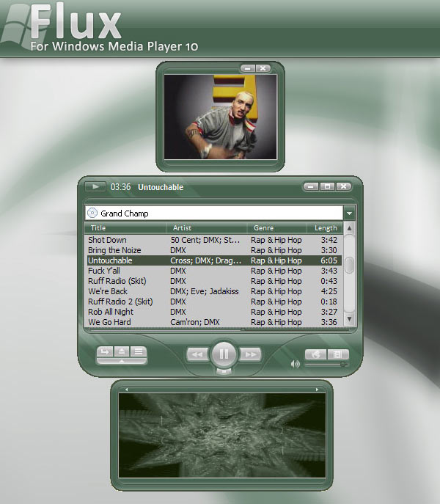The image size is (440, 504).
Task: Select the Rob All Night track
Action: [x=111, y=312]
